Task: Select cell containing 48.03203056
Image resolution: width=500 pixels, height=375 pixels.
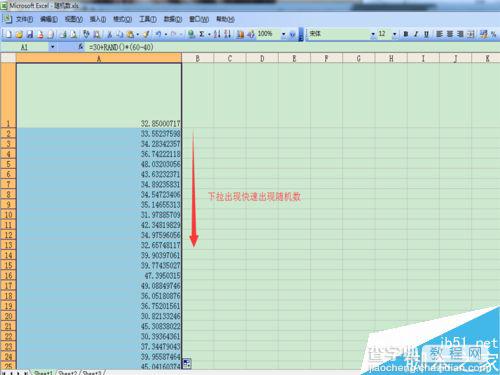Action: tap(99, 164)
